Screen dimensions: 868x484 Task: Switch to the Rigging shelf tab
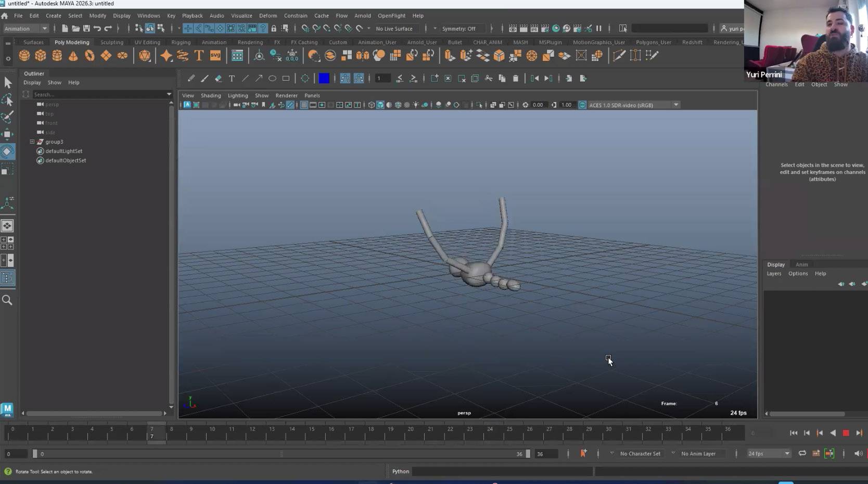(181, 42)
